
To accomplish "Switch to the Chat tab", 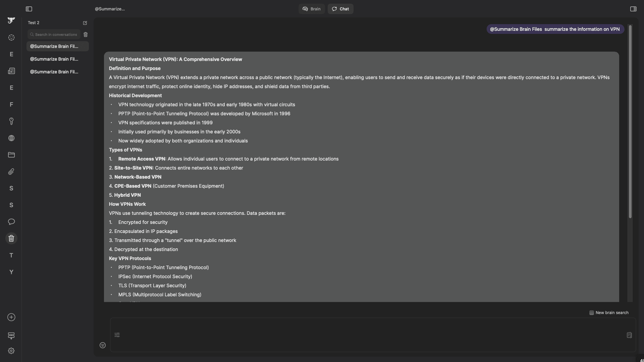I will (x=340, y=9).
